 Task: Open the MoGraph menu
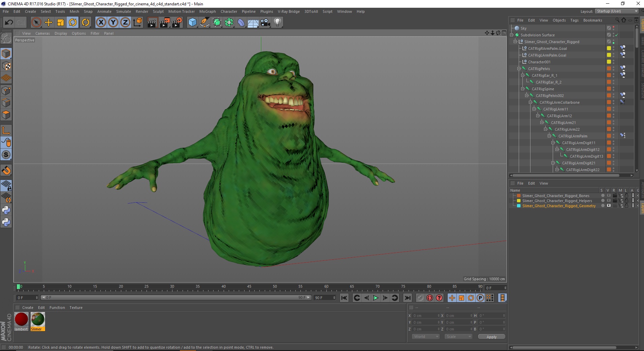click(x=207, y=11)
